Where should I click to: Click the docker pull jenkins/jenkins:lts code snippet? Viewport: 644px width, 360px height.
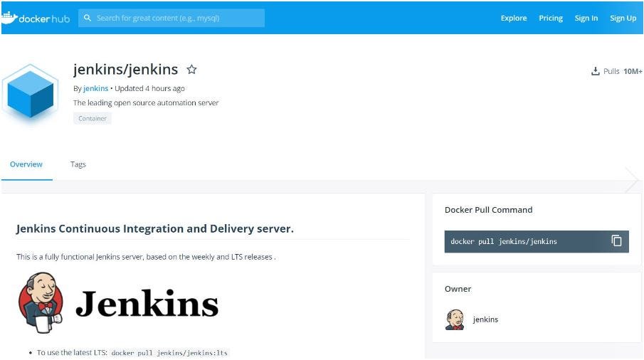click(x=169, y=353)
